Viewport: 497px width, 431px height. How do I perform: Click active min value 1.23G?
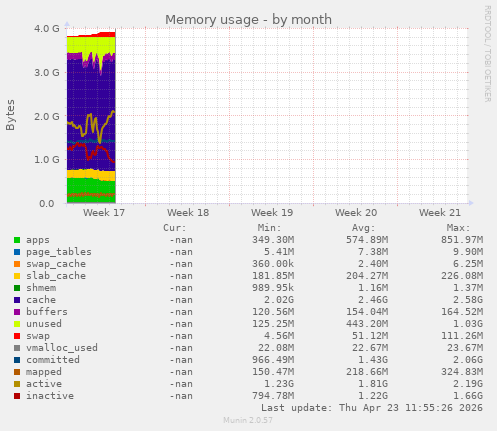pyautogui.click(x=279, y=384)
